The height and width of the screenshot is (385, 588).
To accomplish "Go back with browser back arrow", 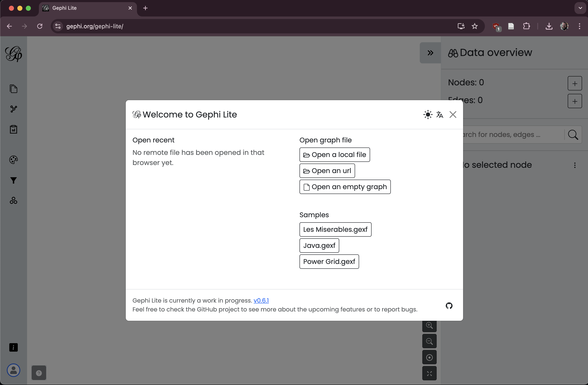I will click(9, 26).
